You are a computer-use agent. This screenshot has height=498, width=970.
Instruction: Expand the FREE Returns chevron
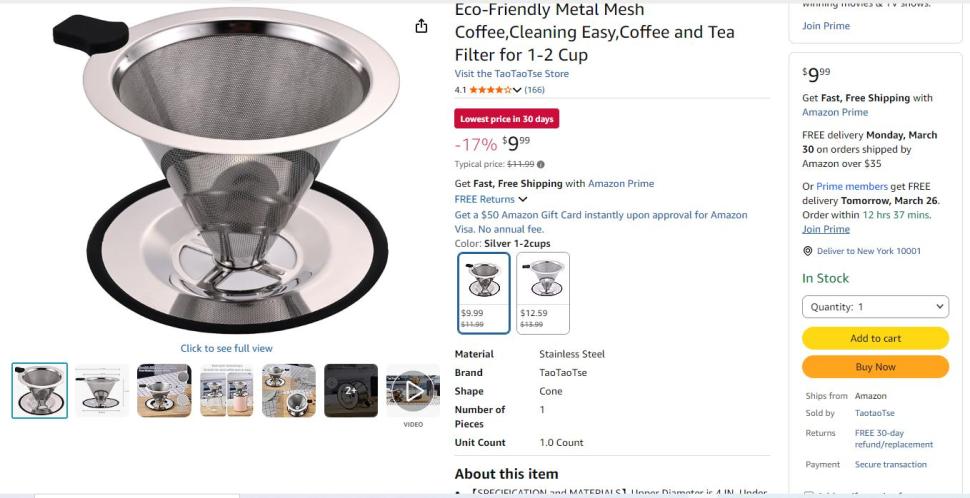tap(523, 199)
